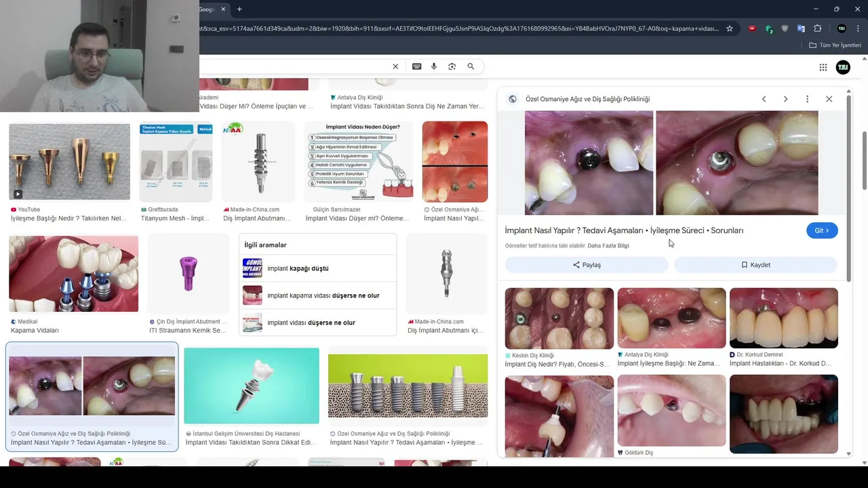Open Dr. Korkud Demirel related image
This screenshot has width=868, height=488.
(x=784, y=319)
